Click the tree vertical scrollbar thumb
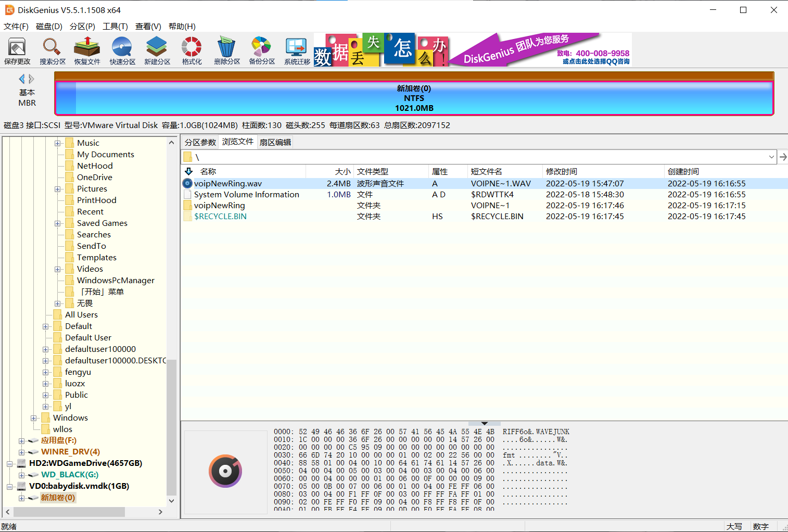Viewport: 788px width, 532px height. (x=171, y=427)
